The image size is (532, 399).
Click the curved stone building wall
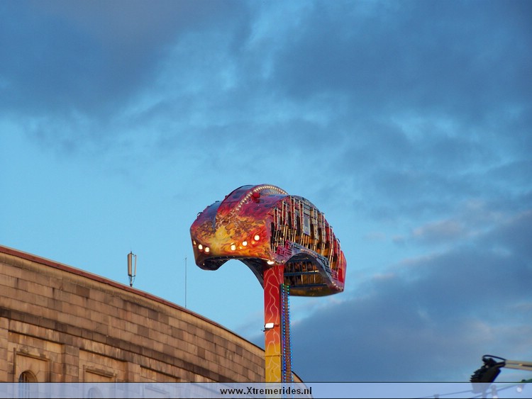click(128, 326)
